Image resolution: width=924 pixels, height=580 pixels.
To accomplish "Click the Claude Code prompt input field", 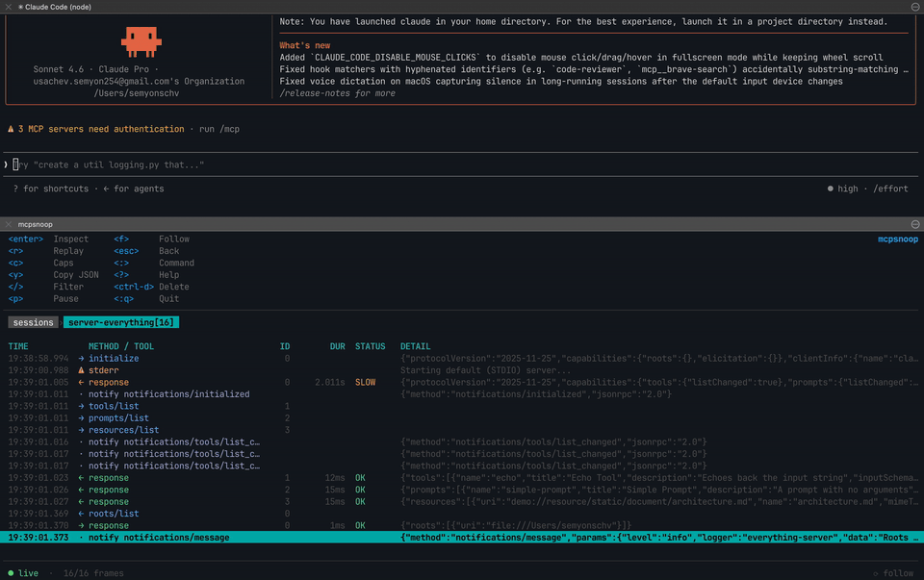I will (x=461, y=164).
